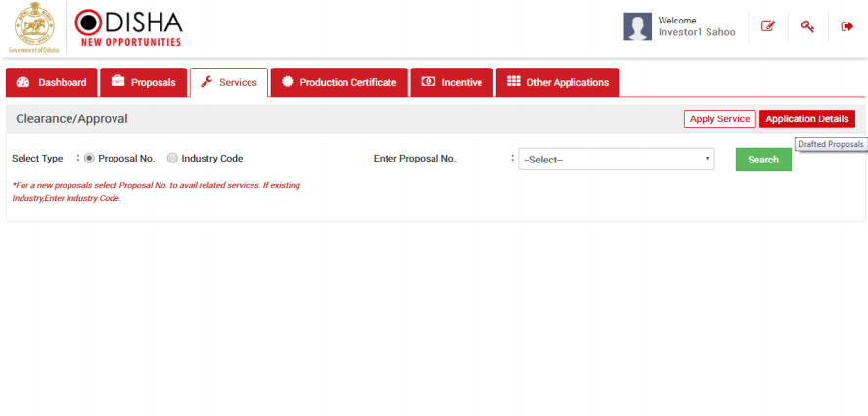The height and width of the screenshot is (416, 868).
Task: Click the change password key icon
Action: pos(807,26)
